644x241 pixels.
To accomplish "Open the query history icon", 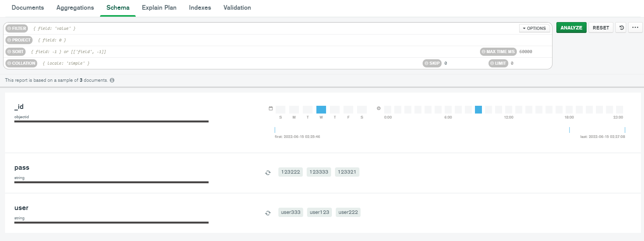I will tap(622, 28).
